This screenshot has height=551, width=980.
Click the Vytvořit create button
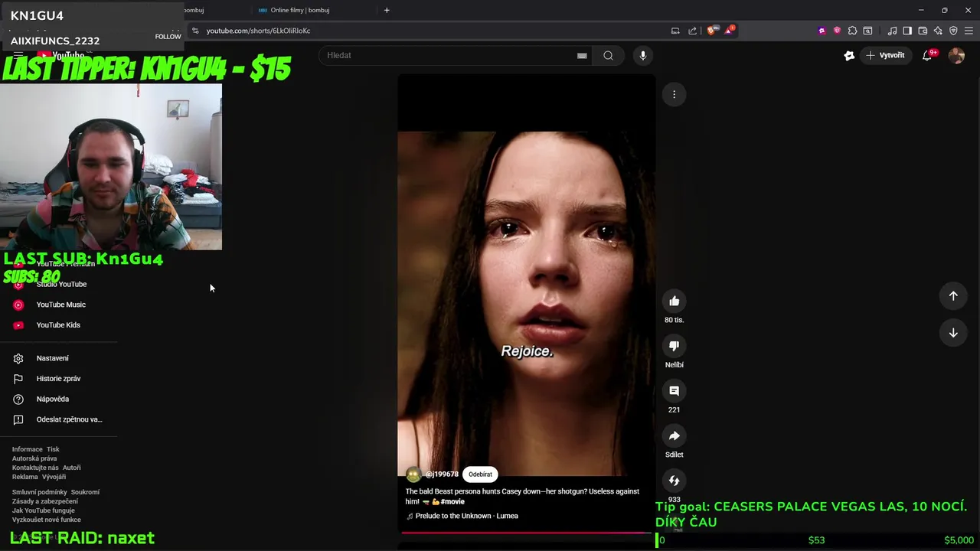884,55
